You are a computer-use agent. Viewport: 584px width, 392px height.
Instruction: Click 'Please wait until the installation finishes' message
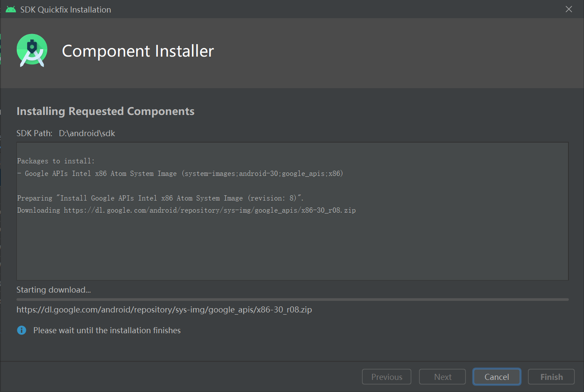pyautogui.click(x=107, y=330)
